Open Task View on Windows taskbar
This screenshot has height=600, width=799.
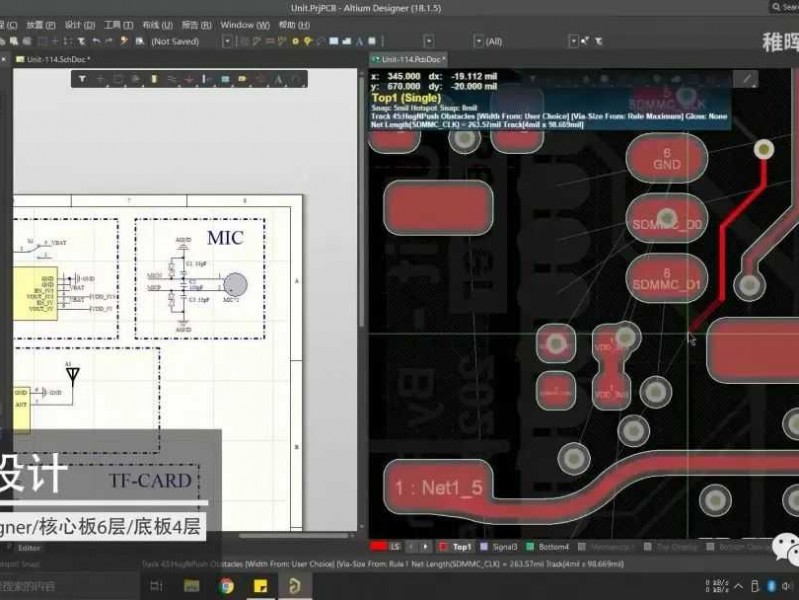[156, 586]
